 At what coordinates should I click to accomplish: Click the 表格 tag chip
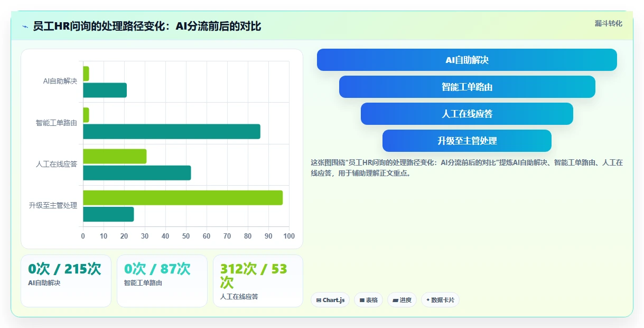[x=368, y=300]
